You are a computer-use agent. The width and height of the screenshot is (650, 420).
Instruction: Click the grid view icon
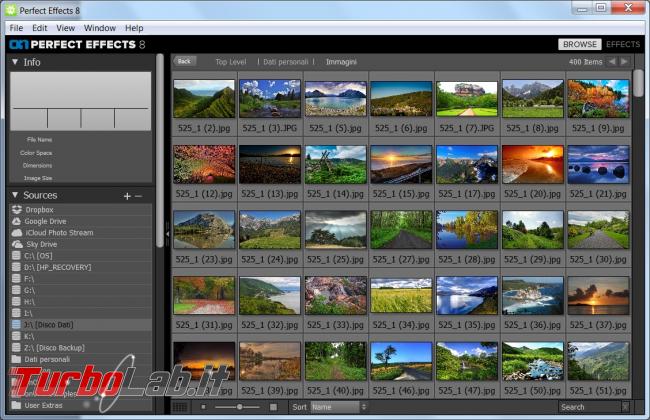[179, 407]
